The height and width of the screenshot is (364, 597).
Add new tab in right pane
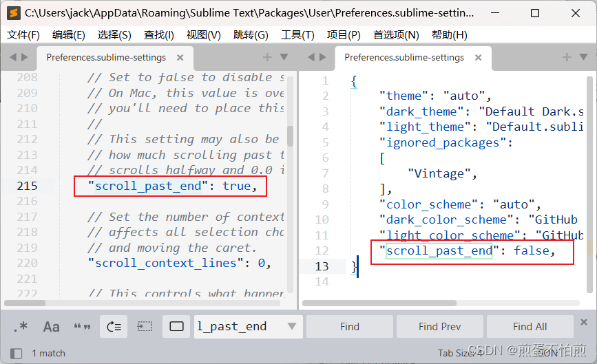(567, 57)
